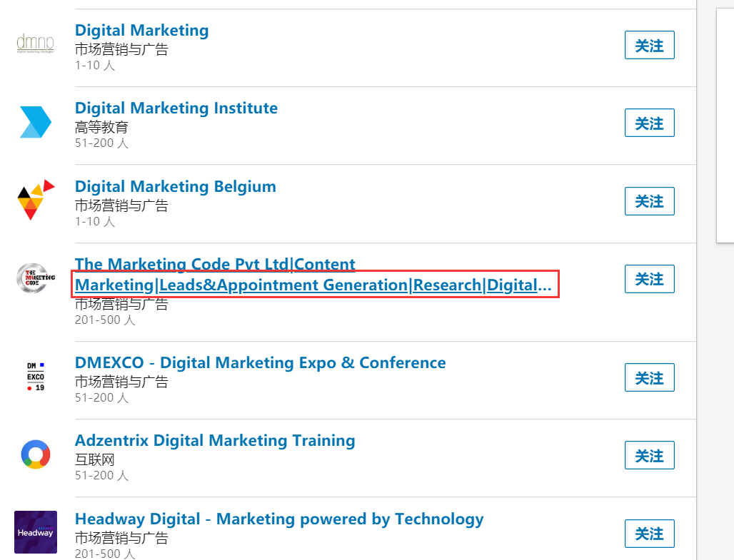This screenshot has width=734, height=560.
Task: Select The Marketing Code company logo
Action: click(35, 278)
